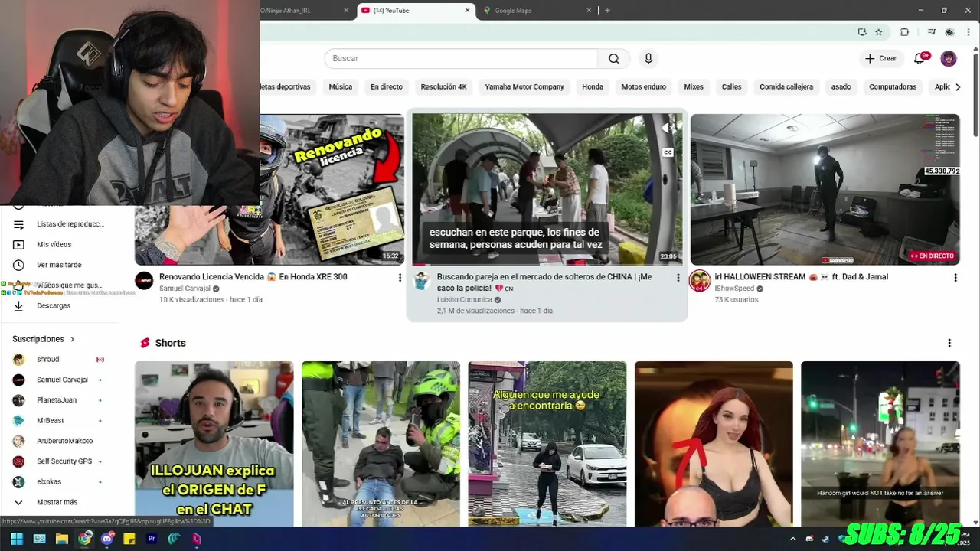
Task: Bookmark this page with the star icon
Action: tap(879, 32)
